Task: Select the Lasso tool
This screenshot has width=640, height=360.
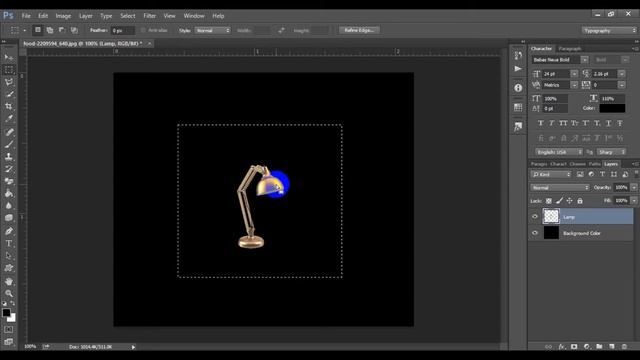Action: [x=9, y=82]
